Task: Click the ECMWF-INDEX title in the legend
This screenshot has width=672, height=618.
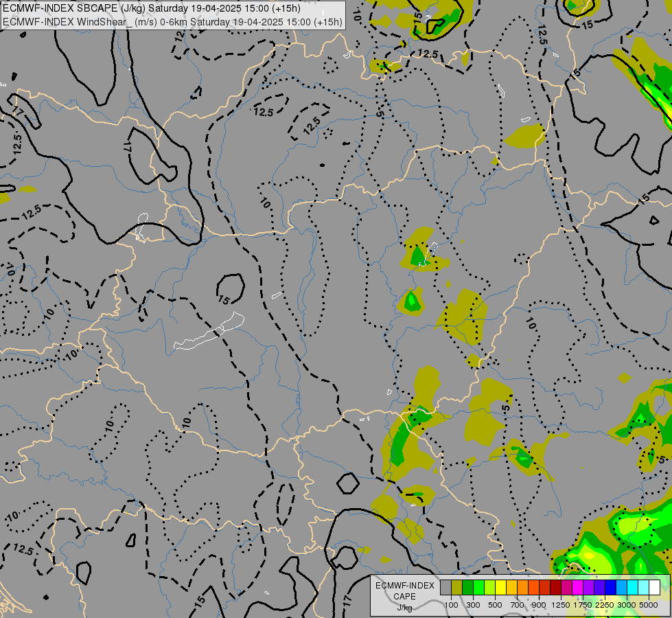Action: click(404, 586)
